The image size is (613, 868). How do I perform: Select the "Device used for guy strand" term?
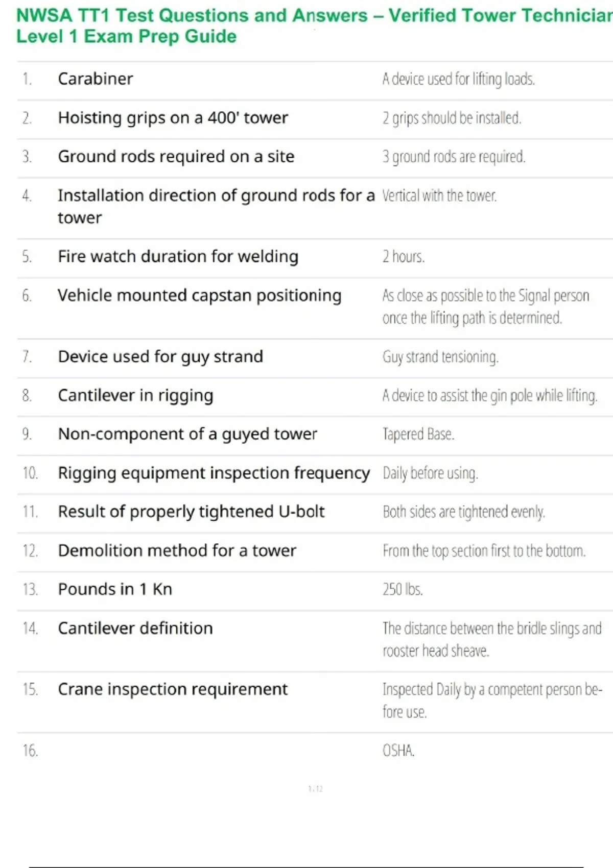tap(160, 356)
